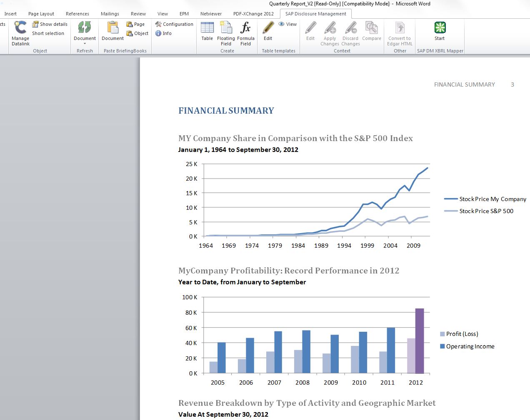Viewport: 530px width, 420px height.
Task: Click the FINANCIAL SUMMARY page header text
Action: pyautogui.click(x=465, y=84)
